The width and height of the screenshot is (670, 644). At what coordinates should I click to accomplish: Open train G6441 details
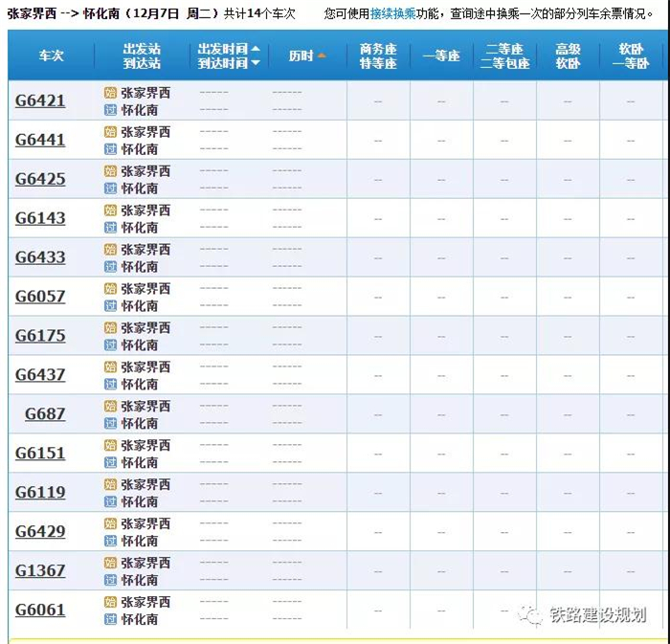40,140
